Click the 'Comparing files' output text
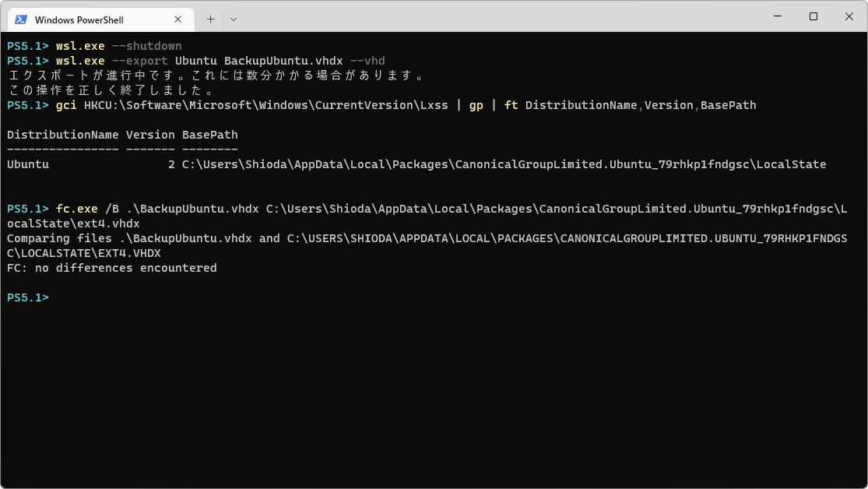Image resolution: width=868 pixels, height=489 pixels. click(59, 239)
